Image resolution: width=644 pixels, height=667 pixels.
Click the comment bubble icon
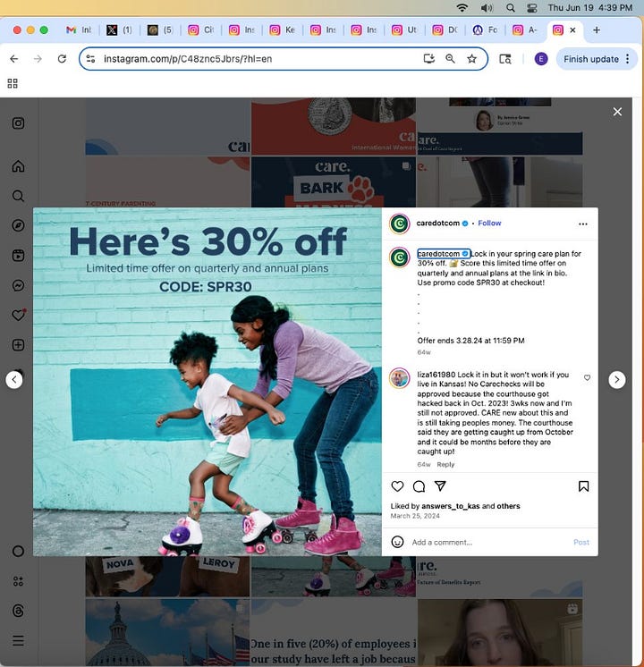tap(419, 486)
